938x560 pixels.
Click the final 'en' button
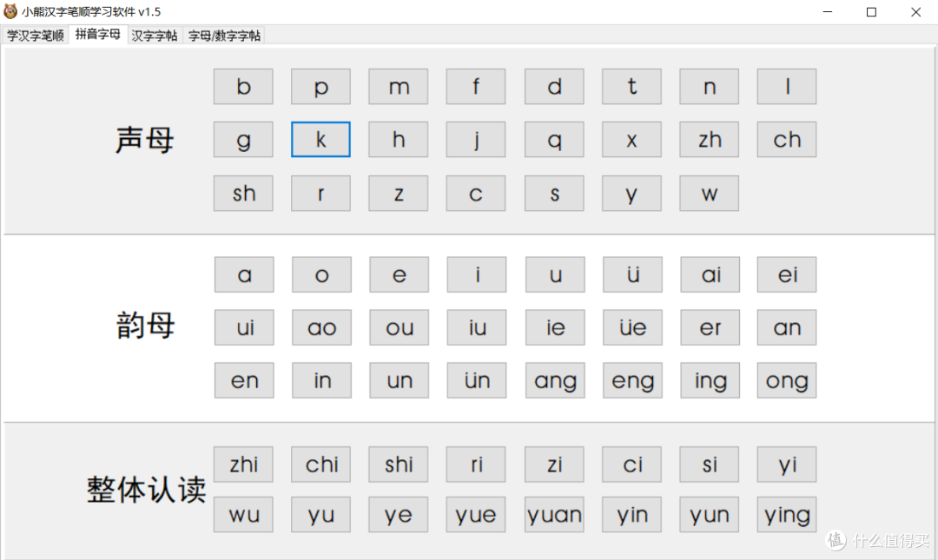click(244, 380)
